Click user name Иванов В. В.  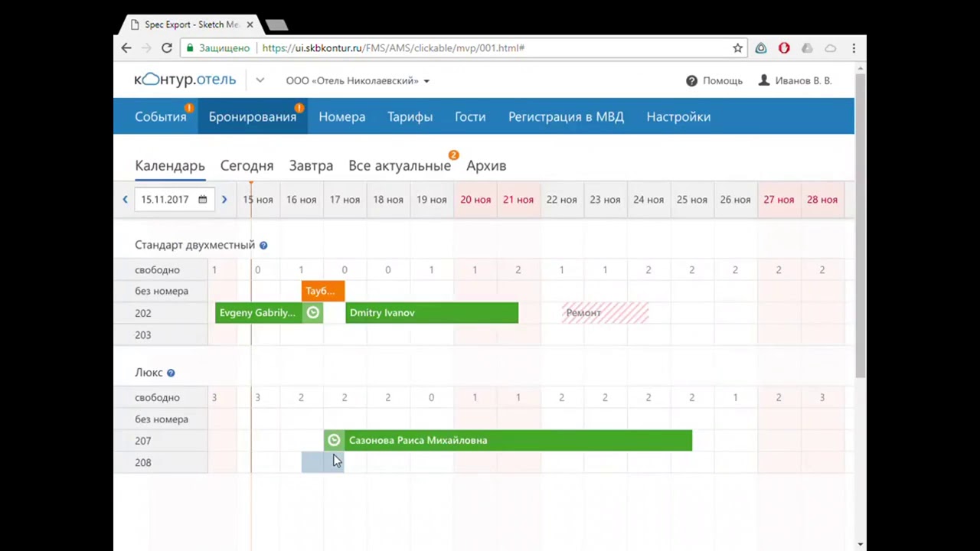[803, 80]
